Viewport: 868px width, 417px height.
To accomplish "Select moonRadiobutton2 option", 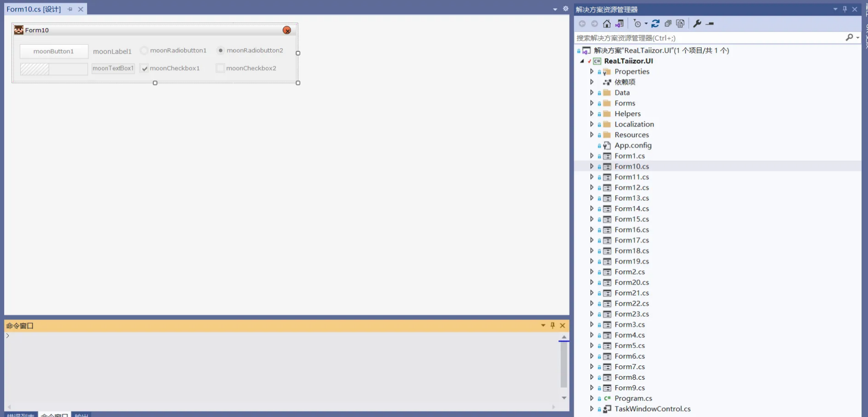I will [221, 51].
